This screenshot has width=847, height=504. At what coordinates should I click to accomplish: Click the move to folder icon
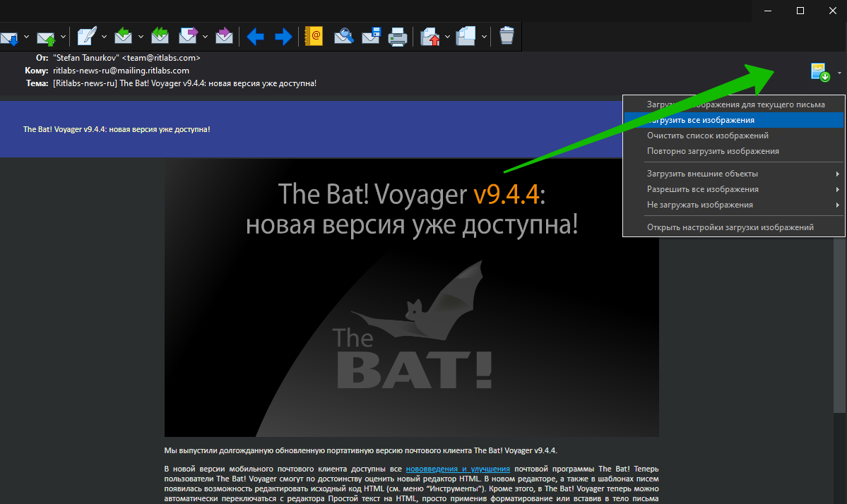coord(430,37)
